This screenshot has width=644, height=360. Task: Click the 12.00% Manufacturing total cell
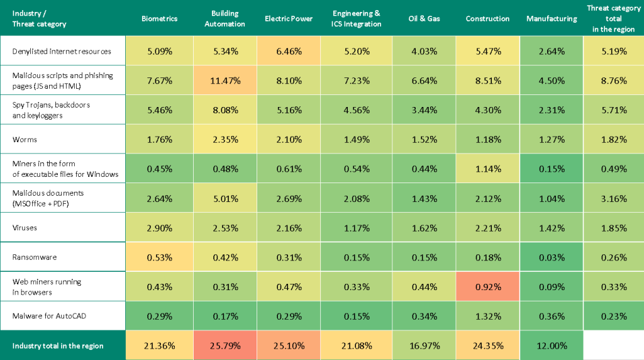tap(552, 346)
